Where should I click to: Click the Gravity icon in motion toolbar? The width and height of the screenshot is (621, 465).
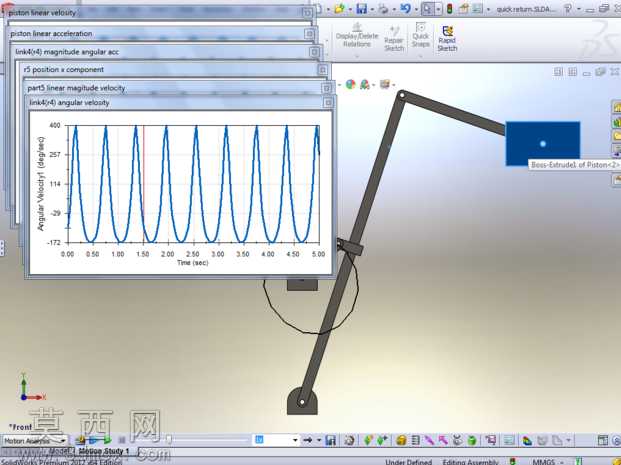point(472,440)
